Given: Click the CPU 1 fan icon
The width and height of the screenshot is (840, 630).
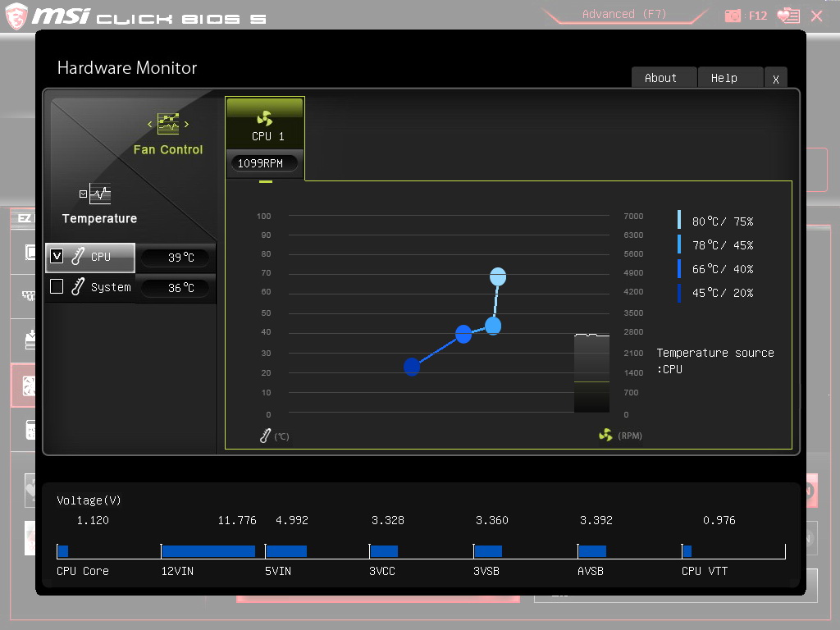Looking at the screenshot, I should (x=265, y=118).
